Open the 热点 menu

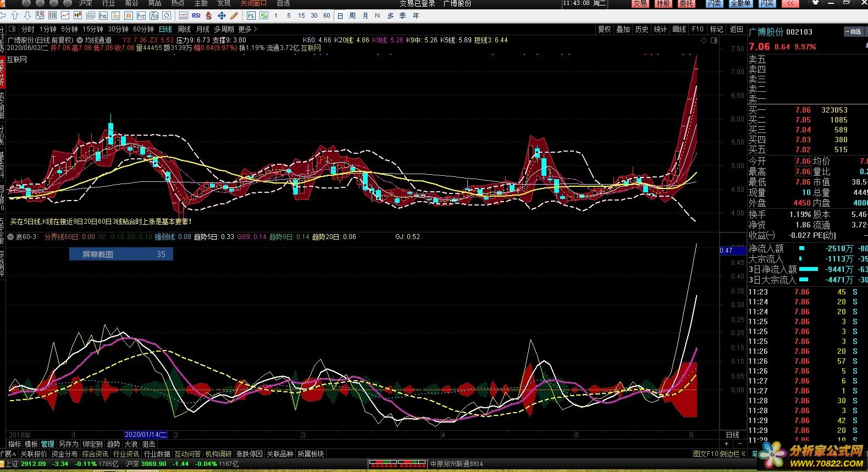[178, 3]
